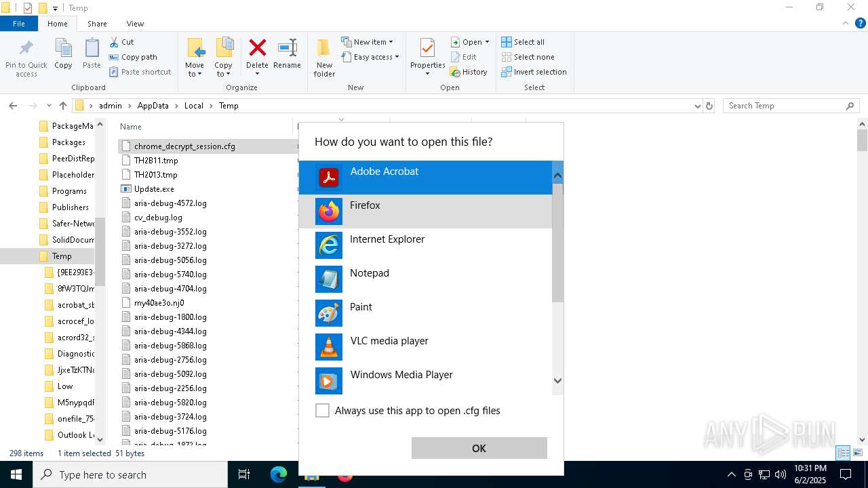This screenshot has width=868, height=488.
Task: Click Select all in ribbon
Action: (523, 42)
